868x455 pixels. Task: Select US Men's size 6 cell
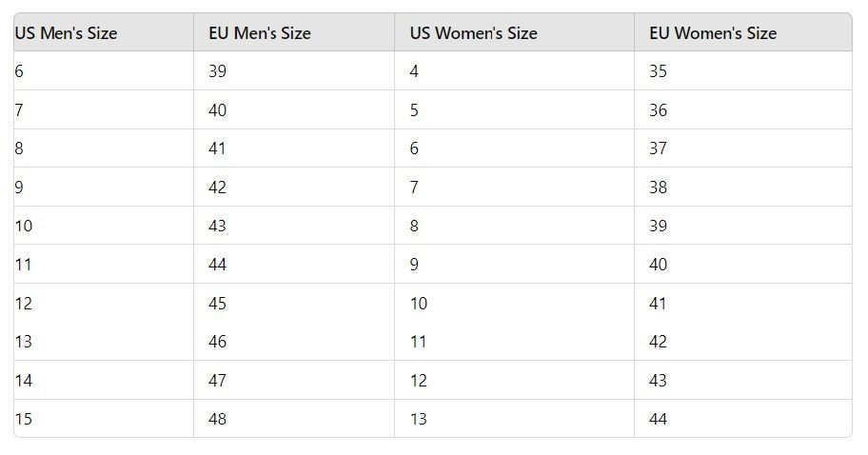[x=104, y=70]
